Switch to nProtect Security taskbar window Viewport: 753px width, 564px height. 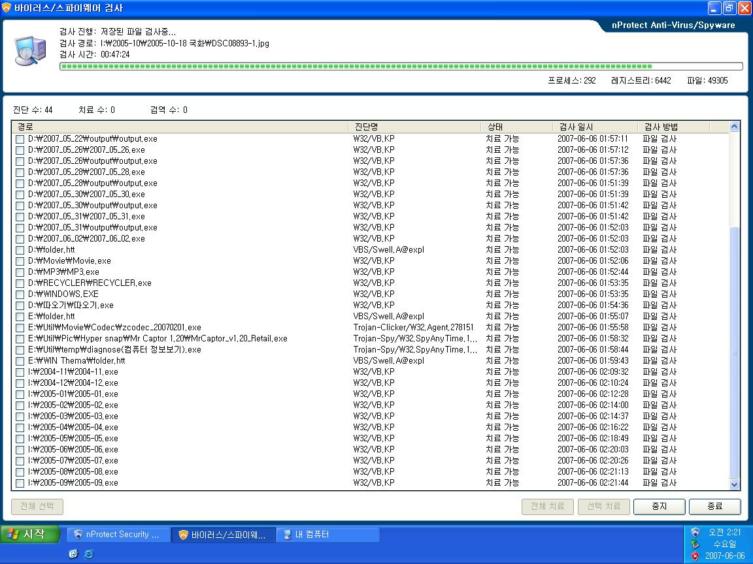[118, 534]
